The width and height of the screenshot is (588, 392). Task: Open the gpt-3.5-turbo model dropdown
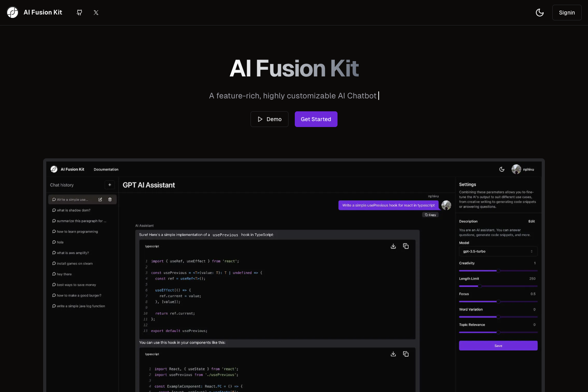(498, 251)
